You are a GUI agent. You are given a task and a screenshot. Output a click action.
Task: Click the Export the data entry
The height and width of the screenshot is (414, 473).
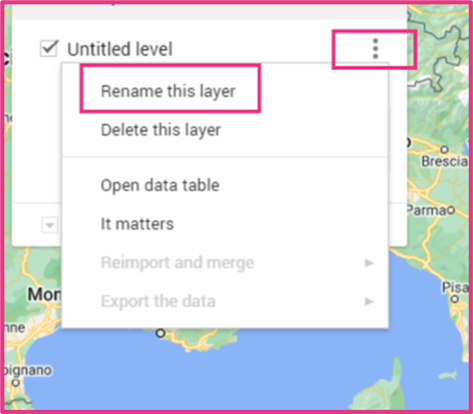158,301
